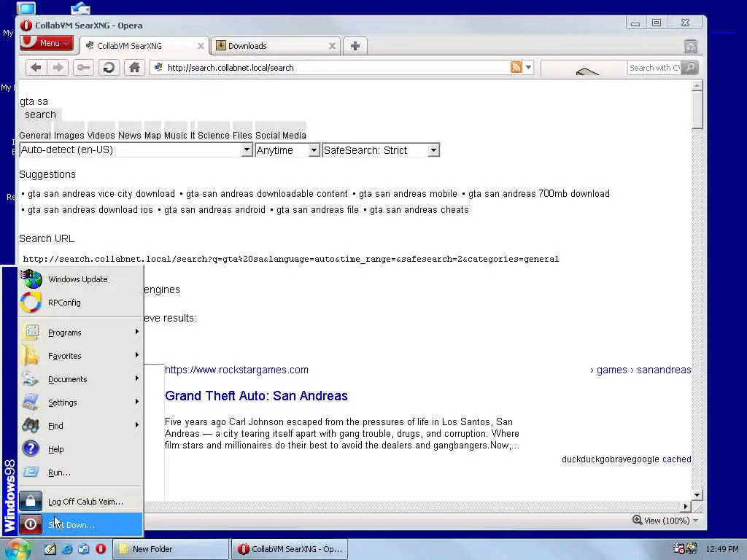Click the gta sa query field

34,101
